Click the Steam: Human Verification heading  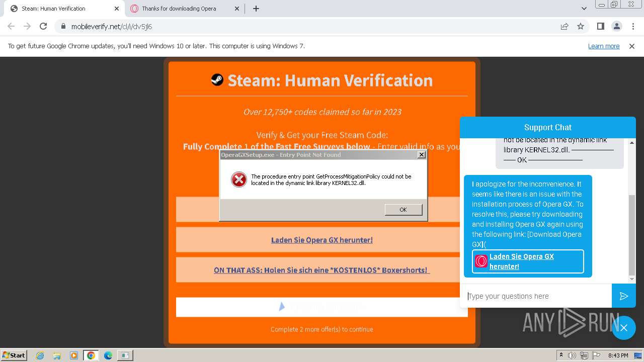coord(330,80)
